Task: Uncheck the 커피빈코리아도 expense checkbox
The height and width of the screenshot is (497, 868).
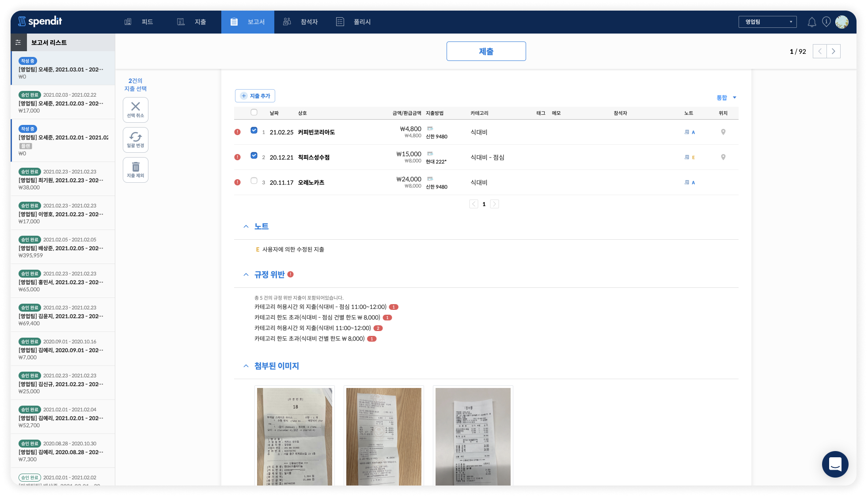Action: click(254, 130)
